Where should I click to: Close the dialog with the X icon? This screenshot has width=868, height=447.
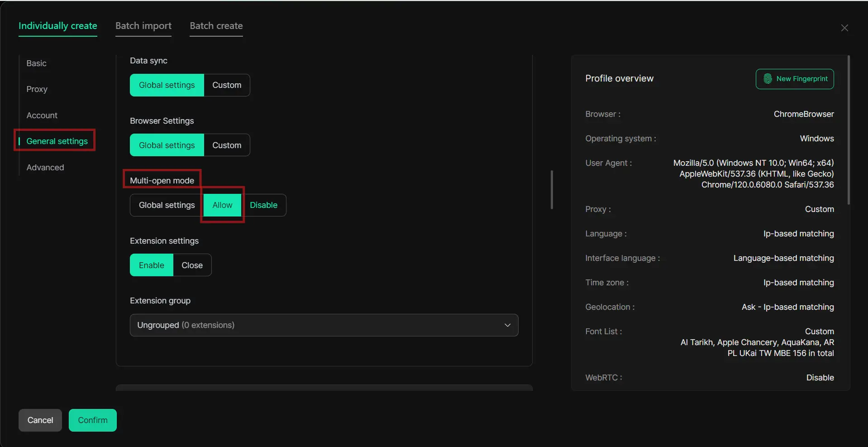point(844,28)
